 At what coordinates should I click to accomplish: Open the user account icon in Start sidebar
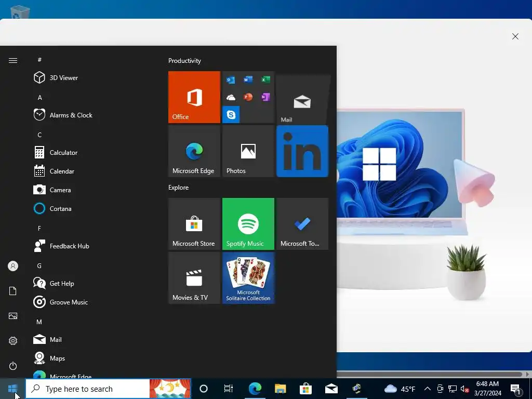point(13,266)
